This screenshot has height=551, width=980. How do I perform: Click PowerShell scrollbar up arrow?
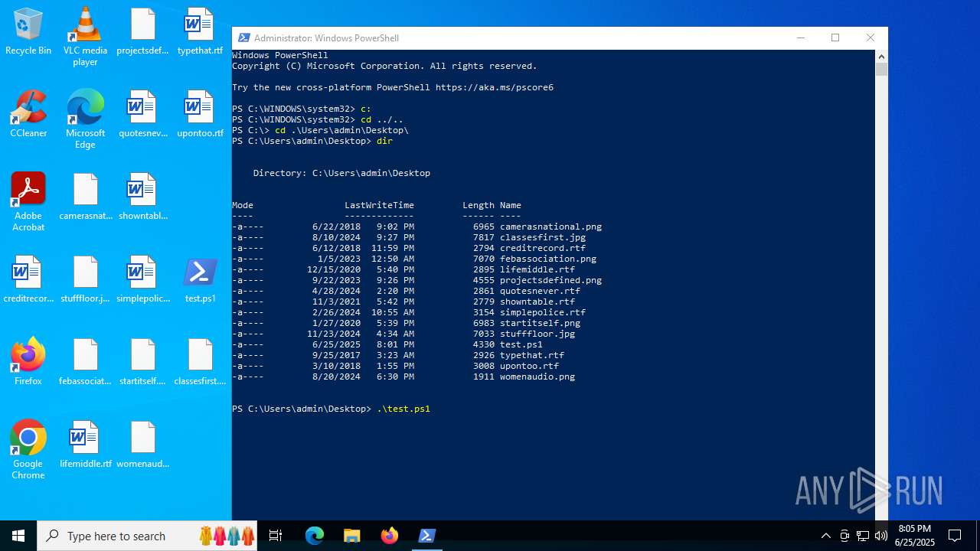click(881, 56)
